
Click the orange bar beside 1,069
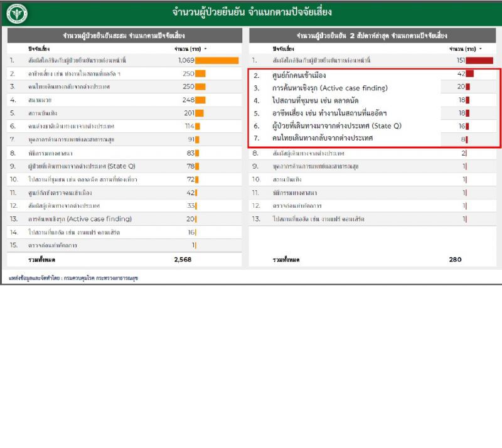pos(216,60)
